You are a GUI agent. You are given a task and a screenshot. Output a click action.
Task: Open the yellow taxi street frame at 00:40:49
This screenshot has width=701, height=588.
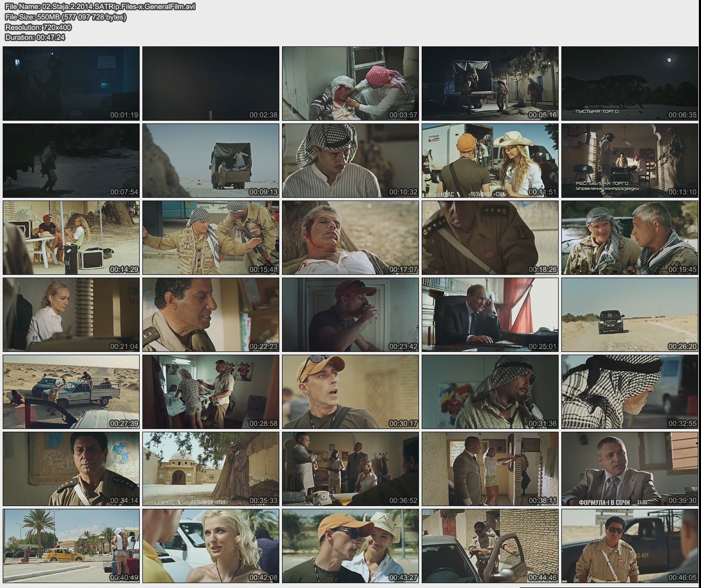click(x=71, y=546)
